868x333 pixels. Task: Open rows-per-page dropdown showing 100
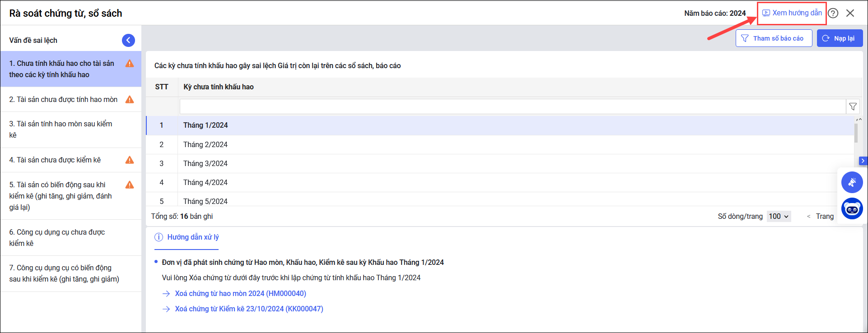pos(779,216)
